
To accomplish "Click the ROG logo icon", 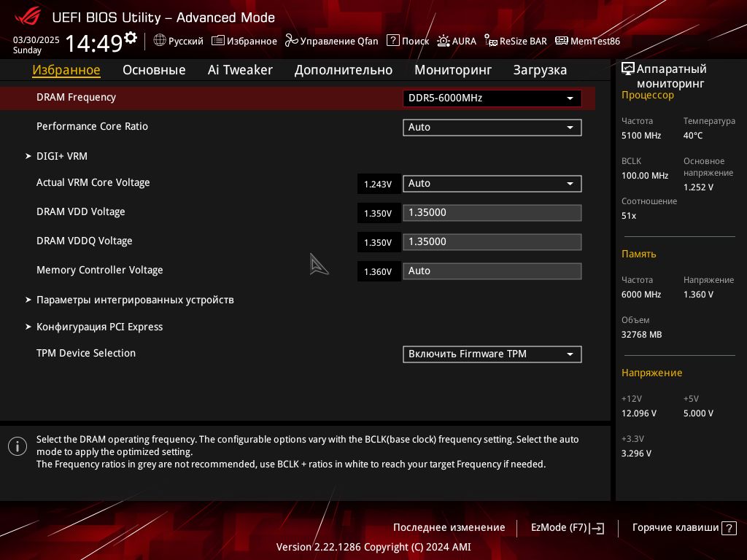I will point(28,17).
